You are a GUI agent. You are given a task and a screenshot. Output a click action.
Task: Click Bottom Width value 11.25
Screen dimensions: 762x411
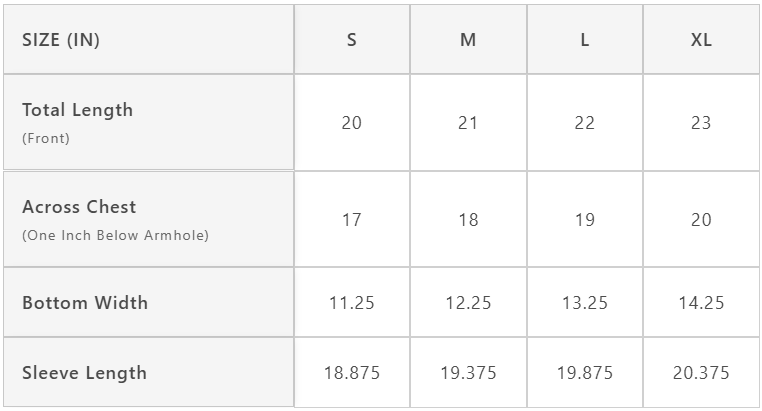click(x=352, y=303)
